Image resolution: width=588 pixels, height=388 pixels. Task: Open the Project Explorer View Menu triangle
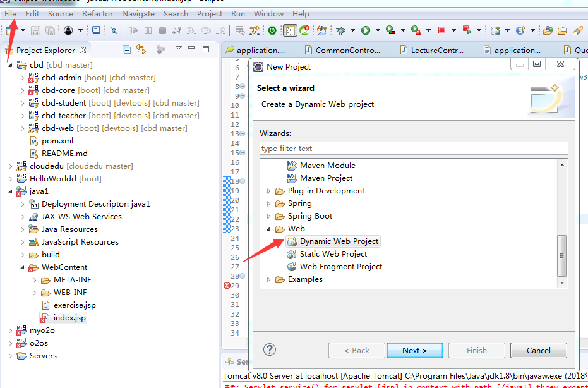(x=179, y=48)
